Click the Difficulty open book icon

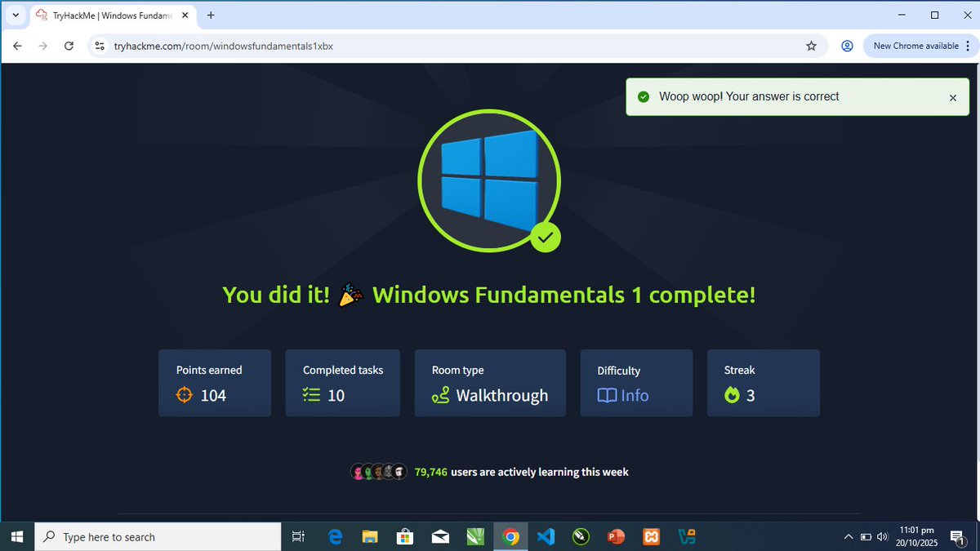point(607,395)
